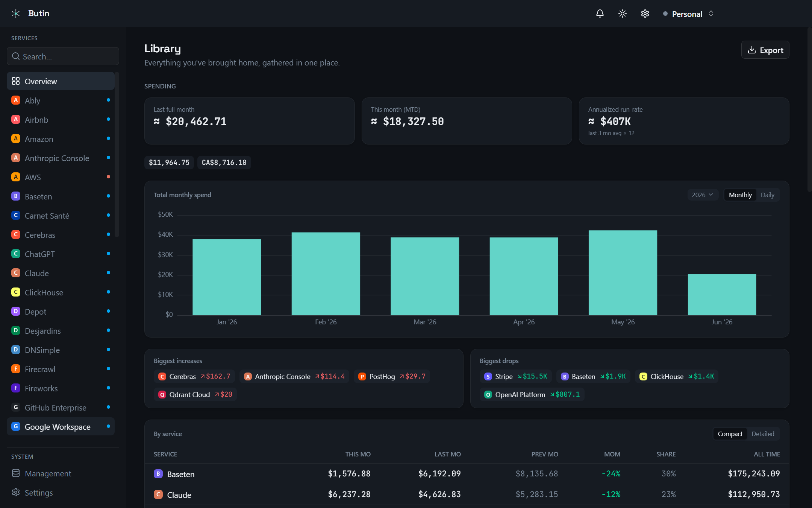Sort by THIS MO column header
812x508 pixels.
pos(358,454)
